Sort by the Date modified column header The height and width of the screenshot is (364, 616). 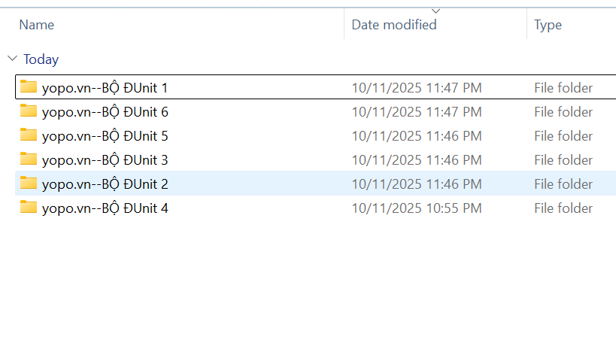[394, 25]
